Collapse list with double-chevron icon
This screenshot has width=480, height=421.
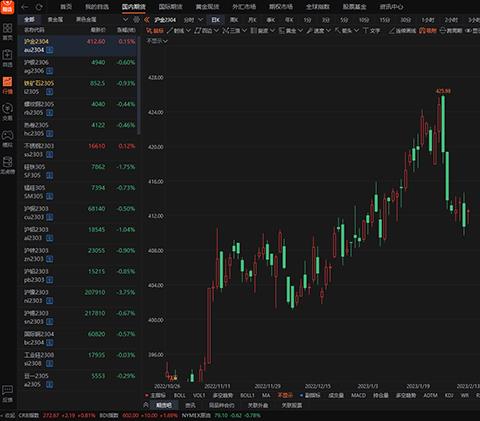147,20
